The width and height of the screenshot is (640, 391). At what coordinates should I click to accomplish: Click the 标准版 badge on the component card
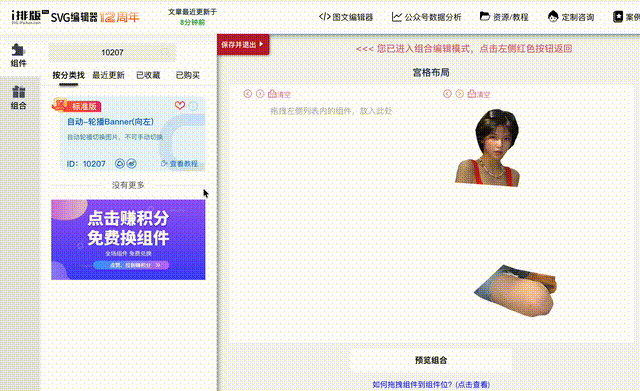tap(77, 106)
